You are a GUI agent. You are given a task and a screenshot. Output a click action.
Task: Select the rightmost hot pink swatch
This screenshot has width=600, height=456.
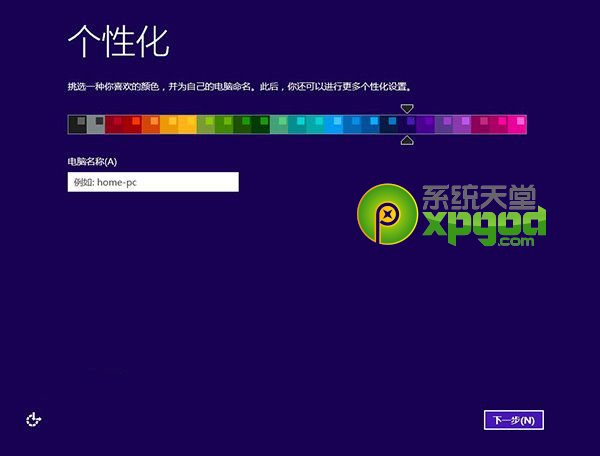tap(517, 124)
